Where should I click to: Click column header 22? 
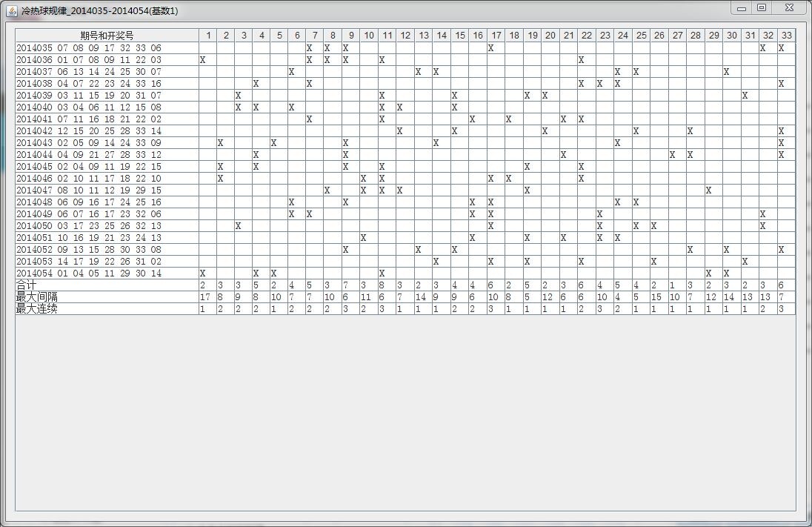coord(587,36)
